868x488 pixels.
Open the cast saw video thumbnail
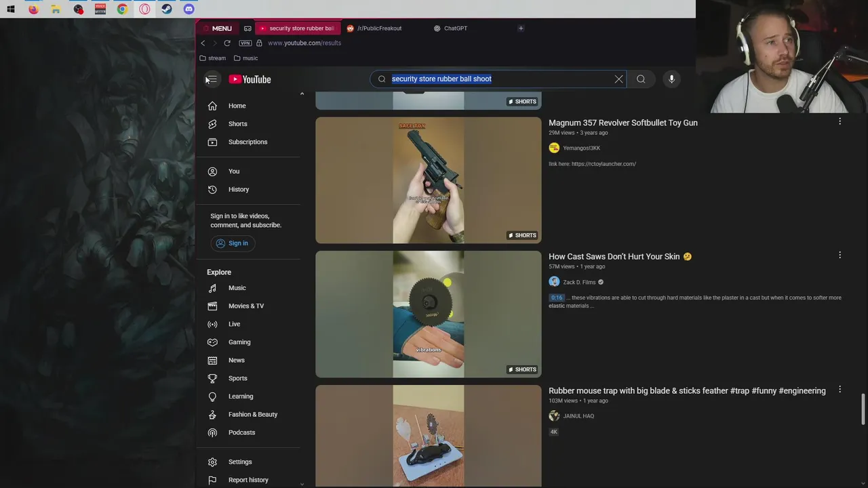(x=429, y=314)
